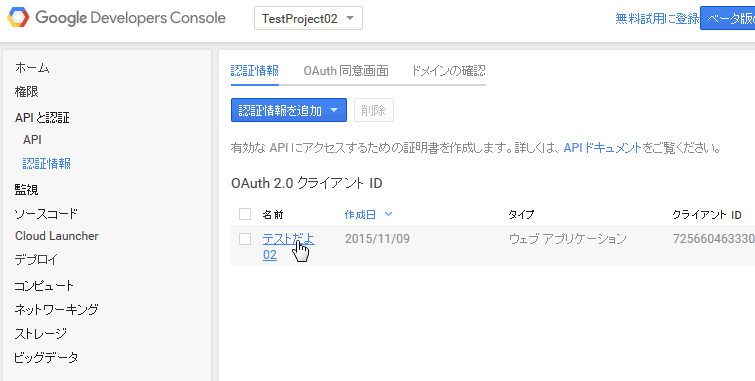Select API と認証 in the sidebar

click(x=42, y=118)
